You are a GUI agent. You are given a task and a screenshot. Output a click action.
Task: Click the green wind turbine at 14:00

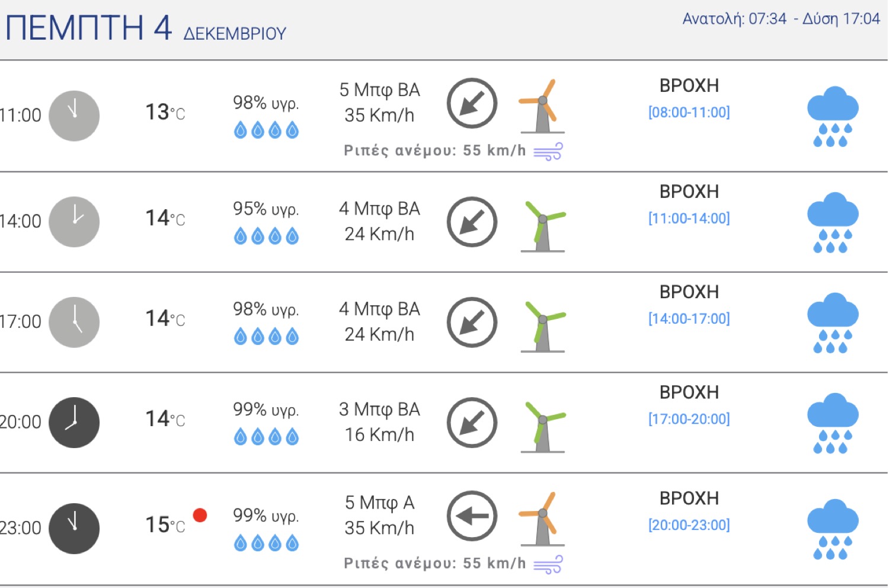click(x=542, y=225)
